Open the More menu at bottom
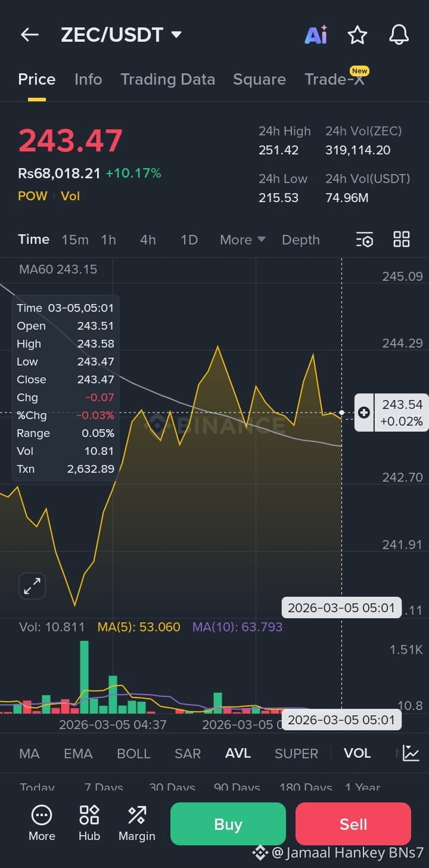 42,823
